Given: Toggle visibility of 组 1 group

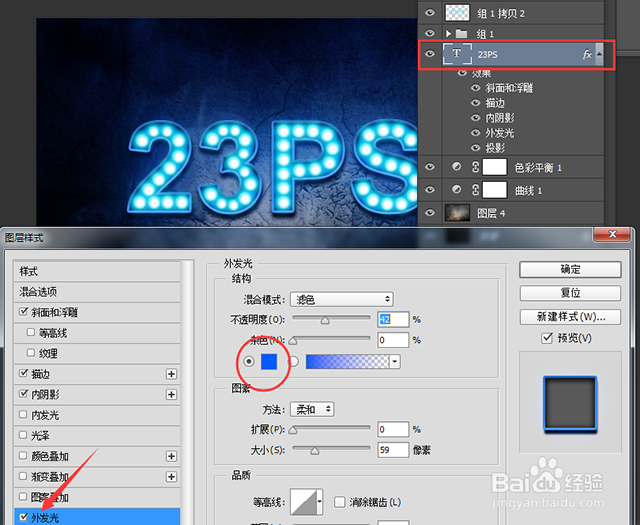Looking at the screenshot, I should tap(429, 33).
